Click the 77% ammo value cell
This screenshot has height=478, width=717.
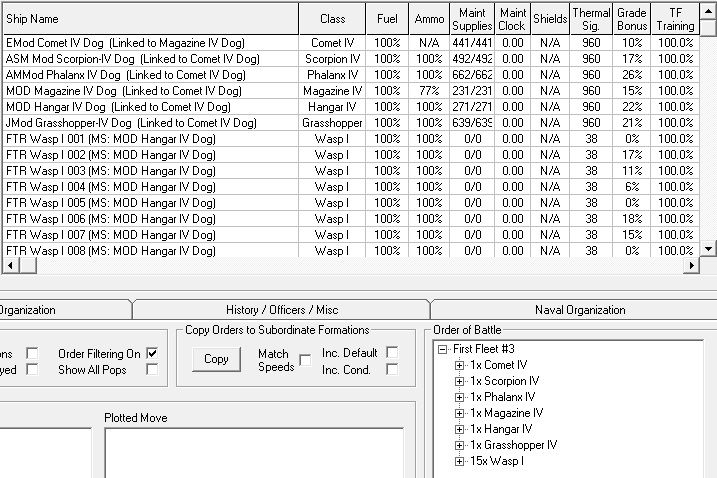pos(429,91)
